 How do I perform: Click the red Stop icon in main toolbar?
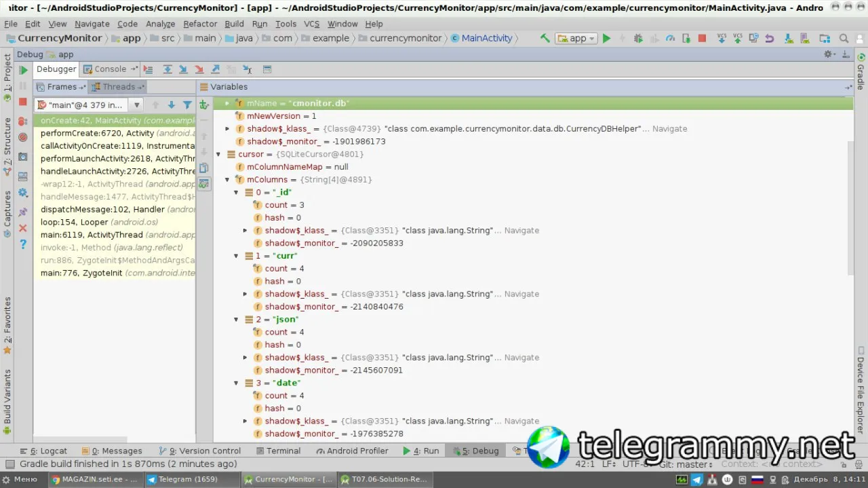tap(702, 38)
